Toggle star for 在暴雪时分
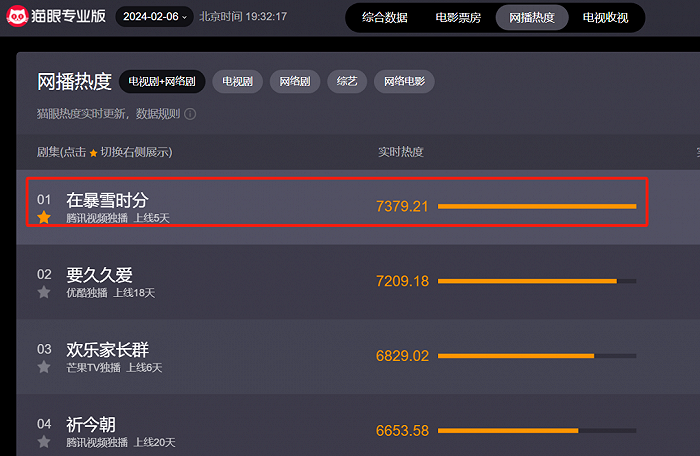The image size is (700, 456). [44, 218]
